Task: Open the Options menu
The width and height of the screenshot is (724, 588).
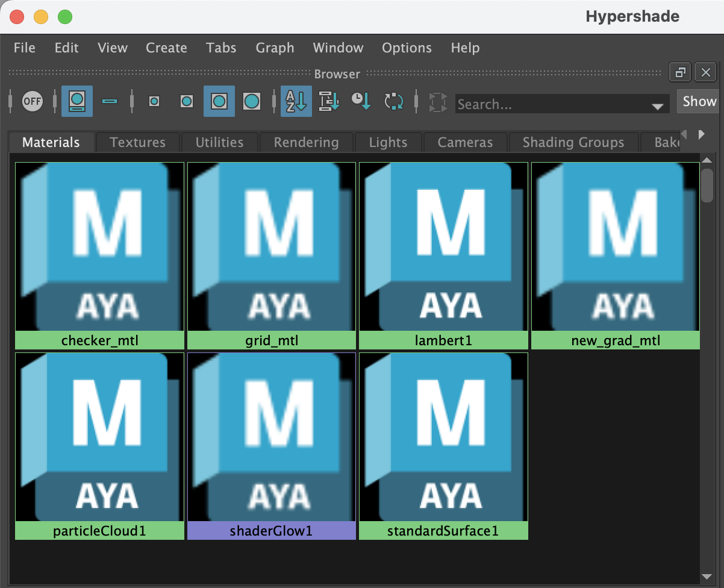Action: tap(407, 48)
